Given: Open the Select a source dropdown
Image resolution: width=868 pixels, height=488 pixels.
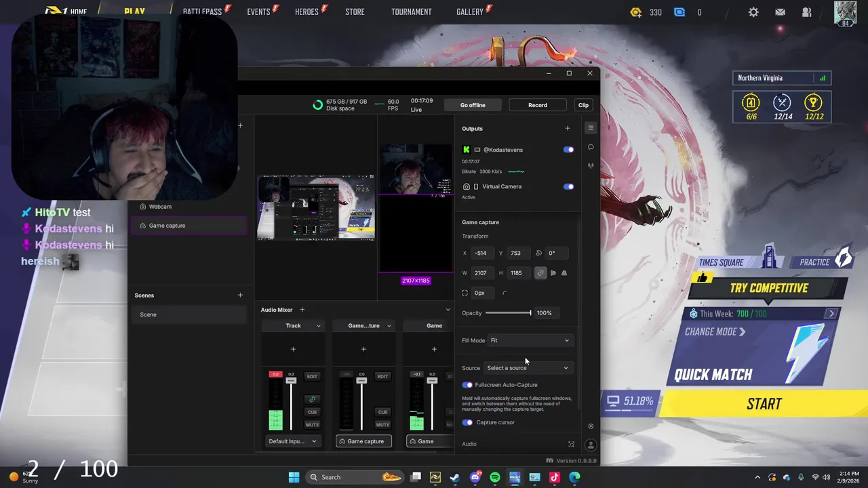Looking at the screenshot, I should click(528, 368).
